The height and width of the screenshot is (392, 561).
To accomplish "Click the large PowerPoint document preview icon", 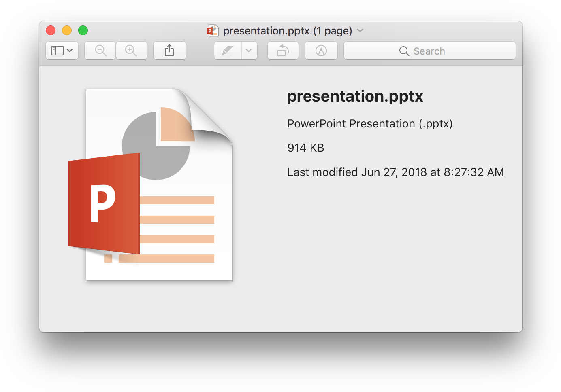I will click(x=150, y=184).
